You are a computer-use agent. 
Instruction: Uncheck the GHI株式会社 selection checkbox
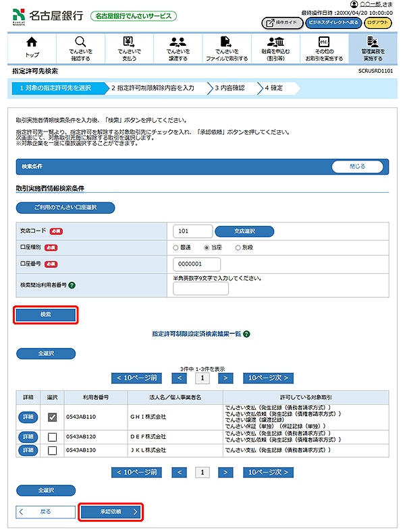pos(52,417)
